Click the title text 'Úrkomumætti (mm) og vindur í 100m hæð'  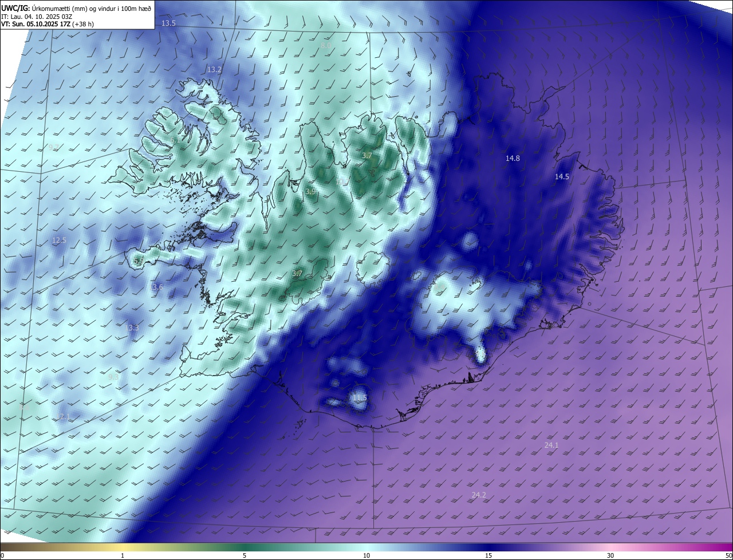pyautogui.click(x=91, y=8)
